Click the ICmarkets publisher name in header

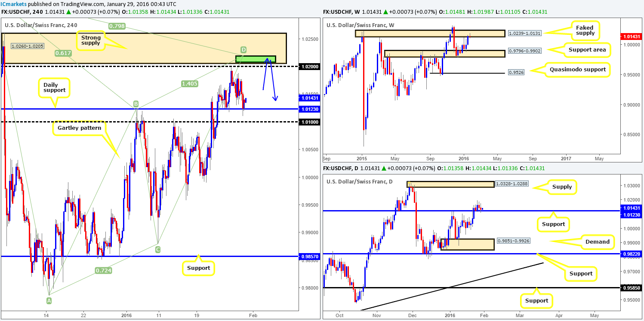[14, 4]
